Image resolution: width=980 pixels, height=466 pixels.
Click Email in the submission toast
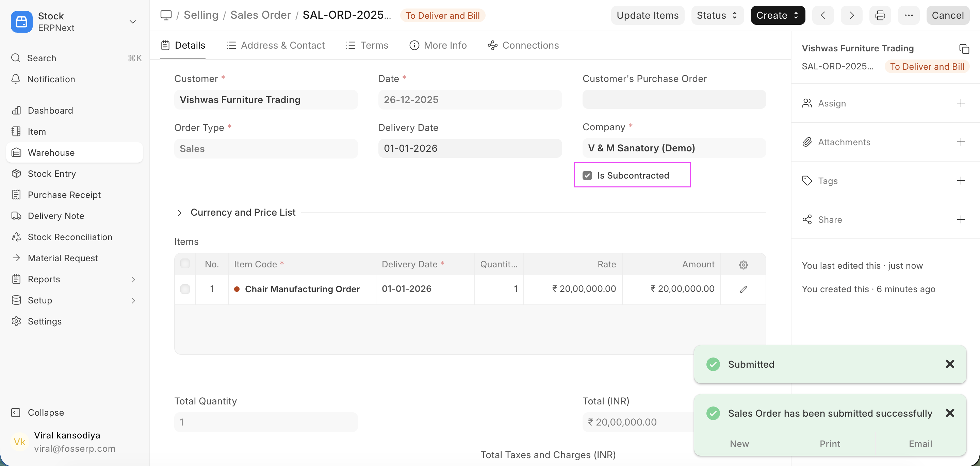[x=920, y=444]
